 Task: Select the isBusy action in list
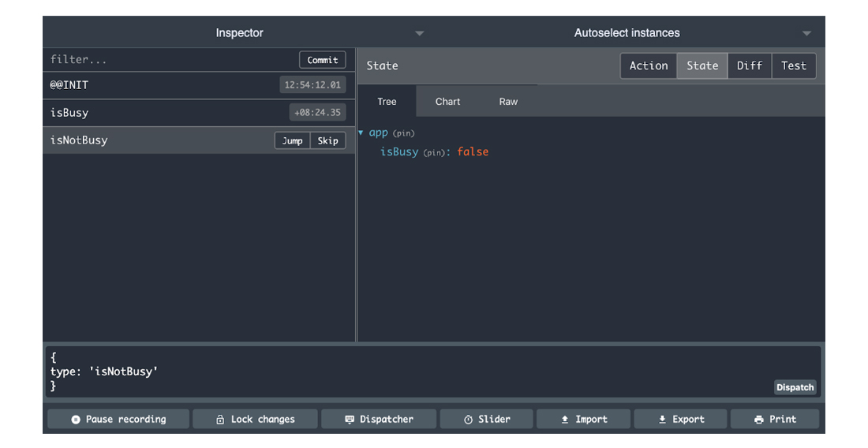(x=199, y=113)
